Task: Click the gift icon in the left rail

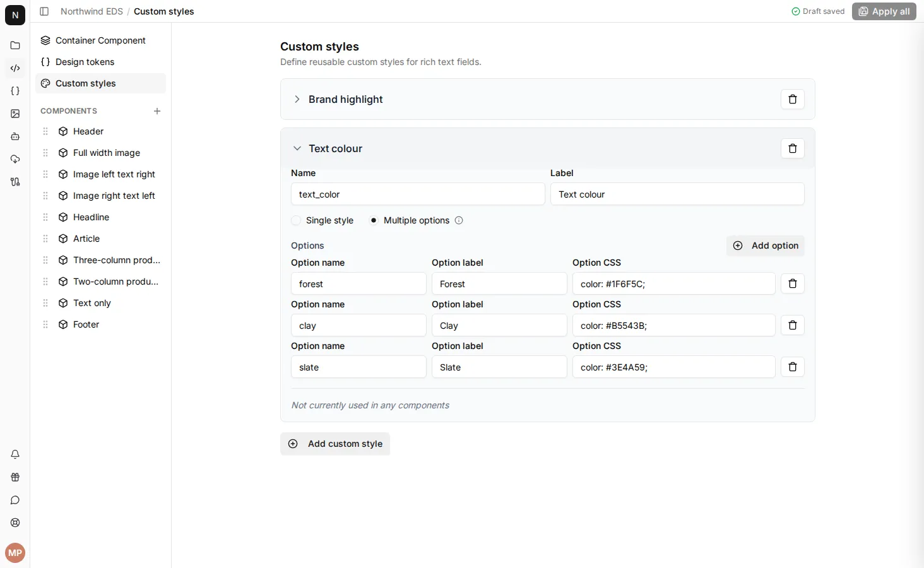Action: [x=15, y=477]
